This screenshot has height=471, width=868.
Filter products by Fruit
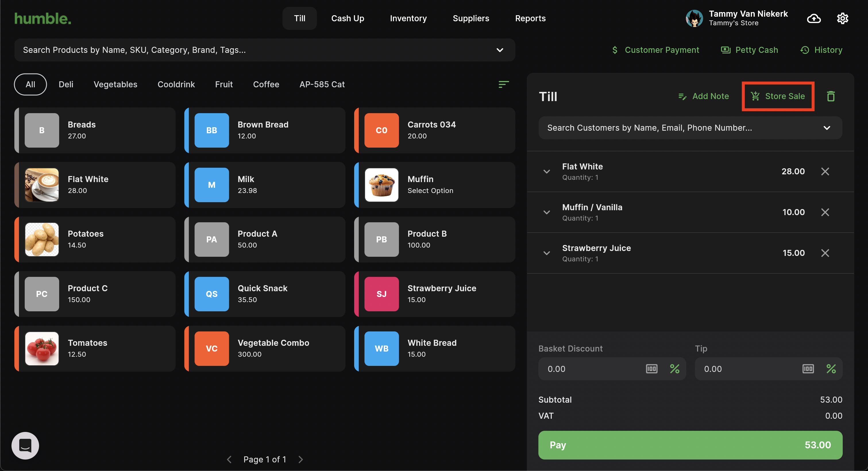coord(224,84)
